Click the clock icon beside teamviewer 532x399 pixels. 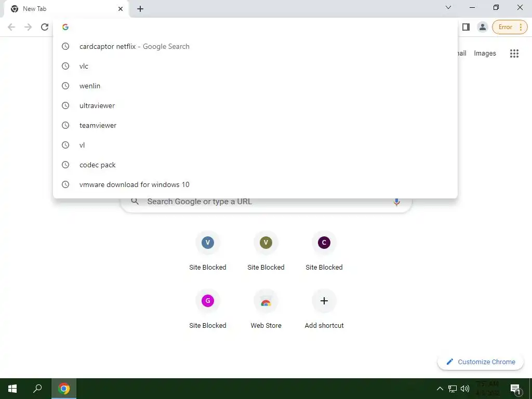(65, 125)
